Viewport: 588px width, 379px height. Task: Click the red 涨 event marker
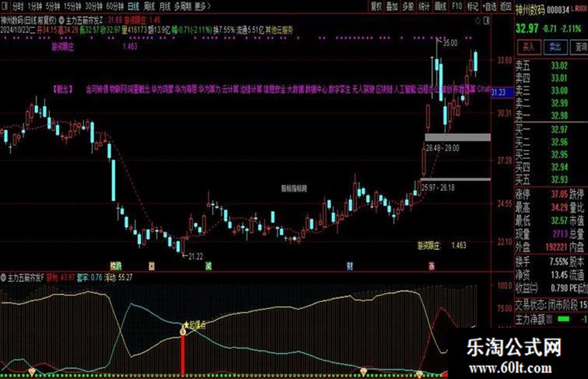point(432,266)
